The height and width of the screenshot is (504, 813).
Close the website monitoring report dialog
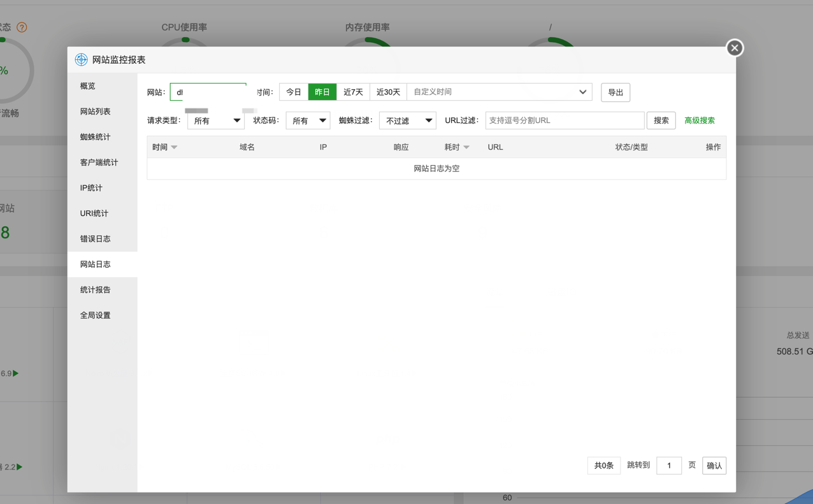735,48
